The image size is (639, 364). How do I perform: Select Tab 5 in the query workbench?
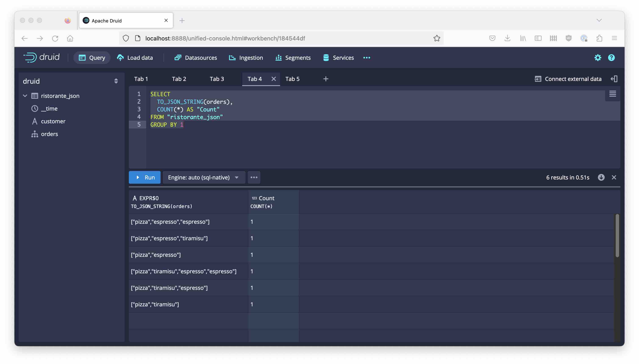292,79
